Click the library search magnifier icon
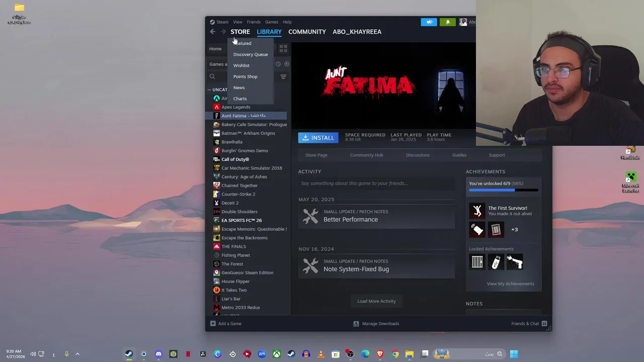 coord(212,76)
